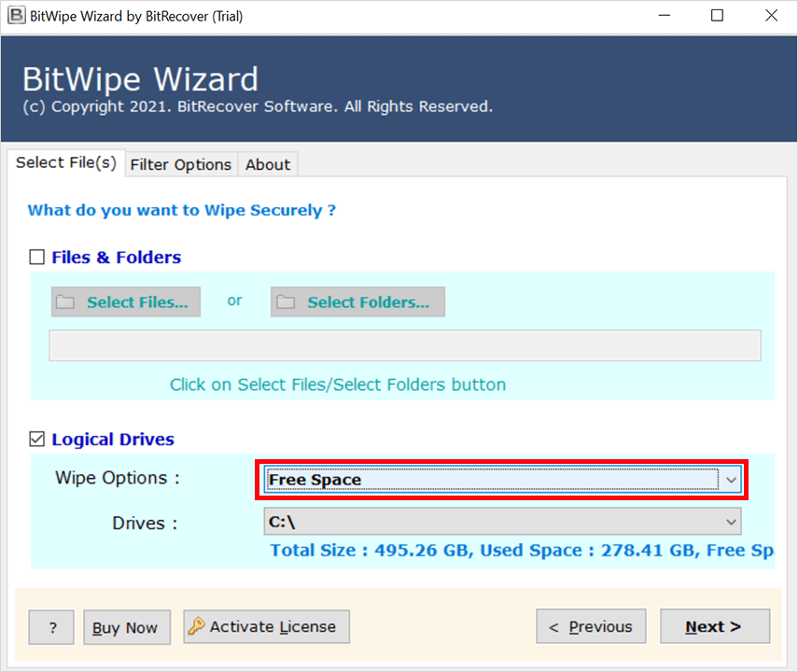Click the key icon on Activate License
Screen dimensions: 798x672
tap(196, 626)
